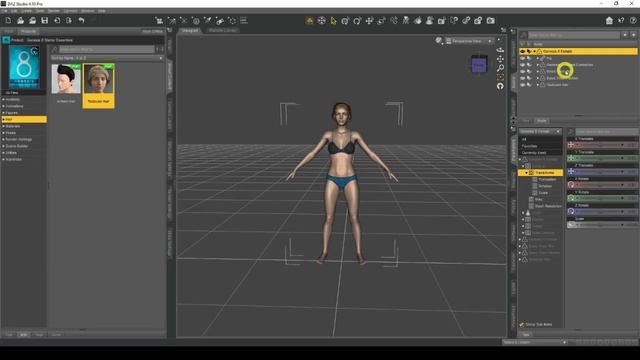Viewport: 640px width, 360px height.
Task: Toggle visibility eye for the third Scene row
Action: pyautogui.click(x=522, y=65)
